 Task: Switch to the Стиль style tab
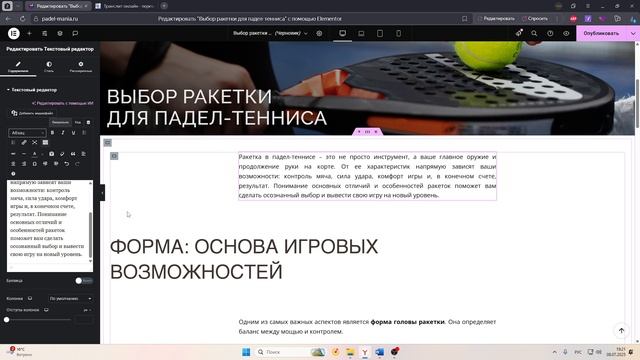(49, 67)
